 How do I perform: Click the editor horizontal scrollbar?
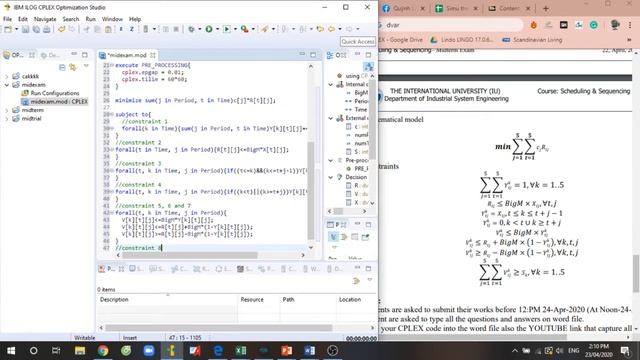pyautogui.click(x=190, y=255)
